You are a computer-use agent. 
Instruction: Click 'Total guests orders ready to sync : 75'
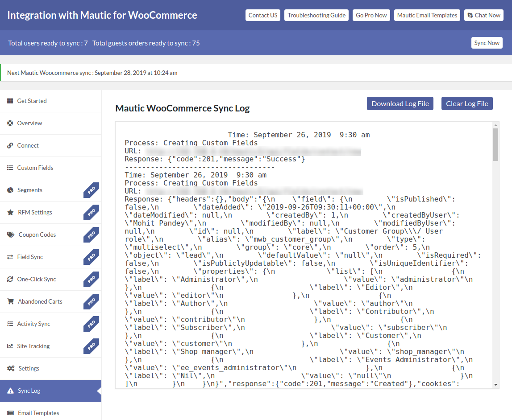146,43
